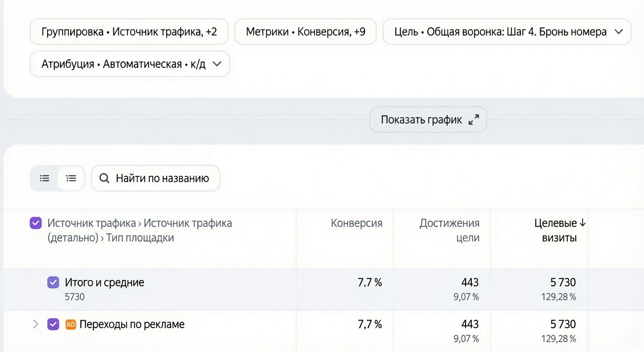
Task: Uncheck the Итого и средние checkbox
Action: (x=53, y=282)
